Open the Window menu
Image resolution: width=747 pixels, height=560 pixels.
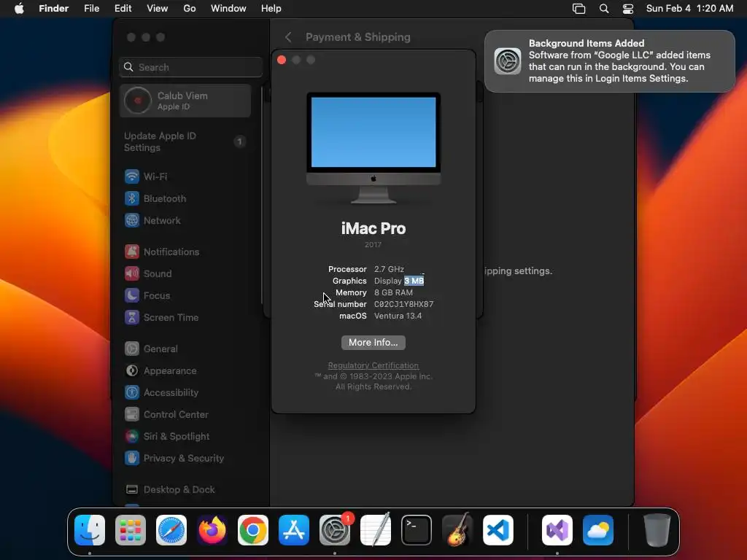[228, 9]
